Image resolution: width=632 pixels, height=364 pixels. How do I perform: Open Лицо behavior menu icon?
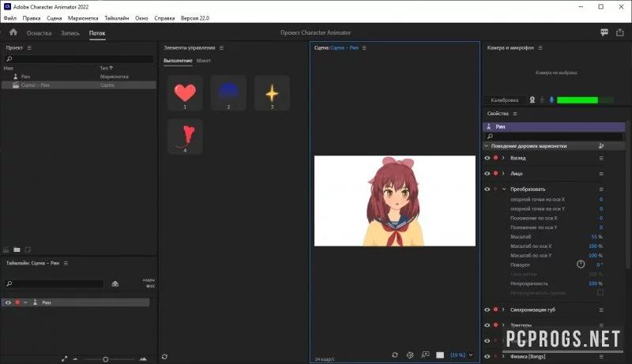601,174
